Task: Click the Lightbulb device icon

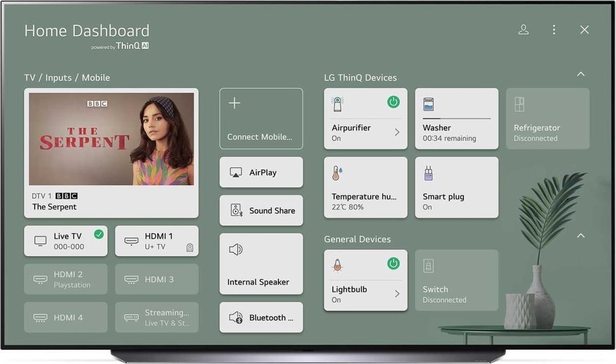Action: (x=337, y=265)
